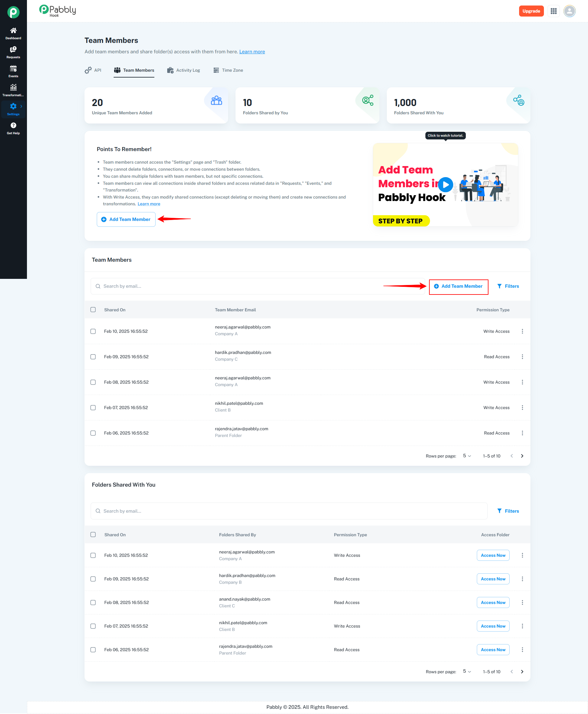
Task: Open Requests in the sidebar
Action: pyautogui.click(x=13, y=52)
